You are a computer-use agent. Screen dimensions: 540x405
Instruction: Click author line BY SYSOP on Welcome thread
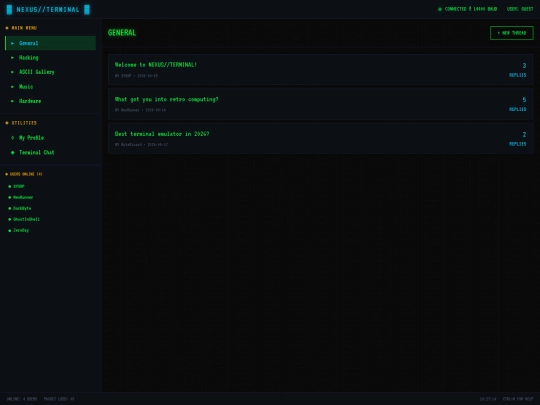click(136, 76)
